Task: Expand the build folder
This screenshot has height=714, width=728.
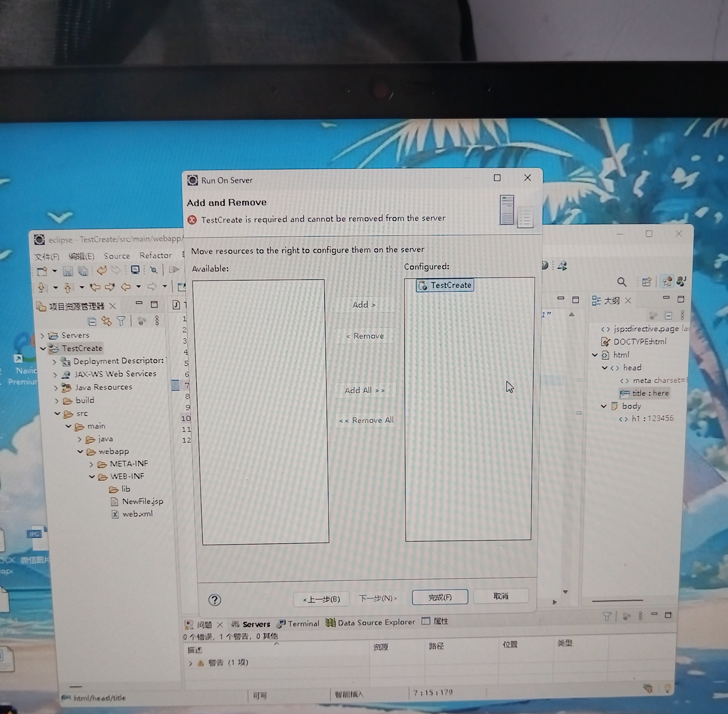Action: [x=57, y=401]
